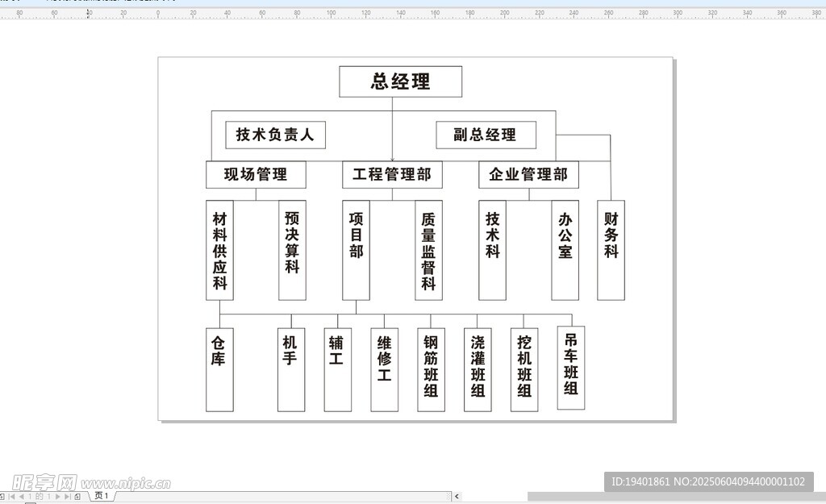Image resolution: width=826 pixels, height=504 pixels.
Task: Add a new page with the right plus icon
Action: click(77, 496)
